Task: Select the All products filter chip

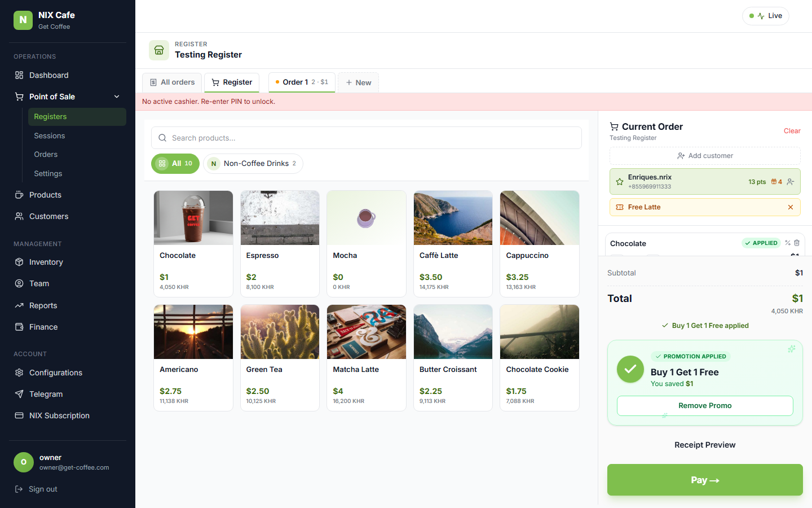Action: (175, 164)
